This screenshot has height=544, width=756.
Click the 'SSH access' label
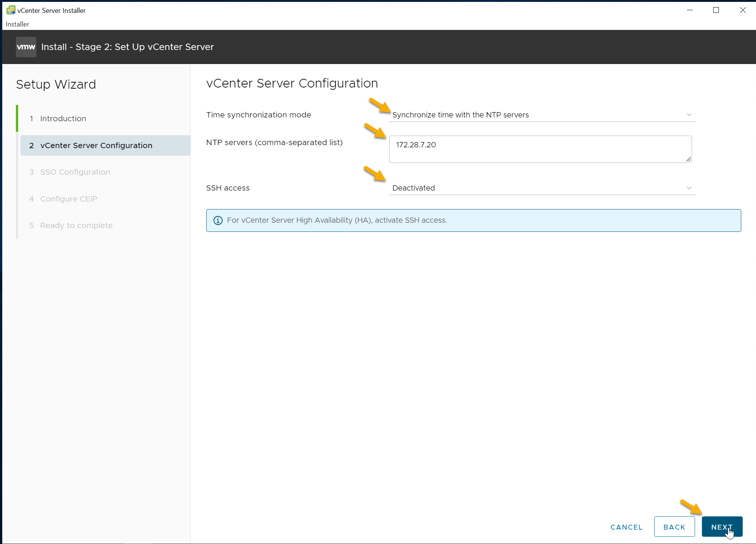pos(228,188)
